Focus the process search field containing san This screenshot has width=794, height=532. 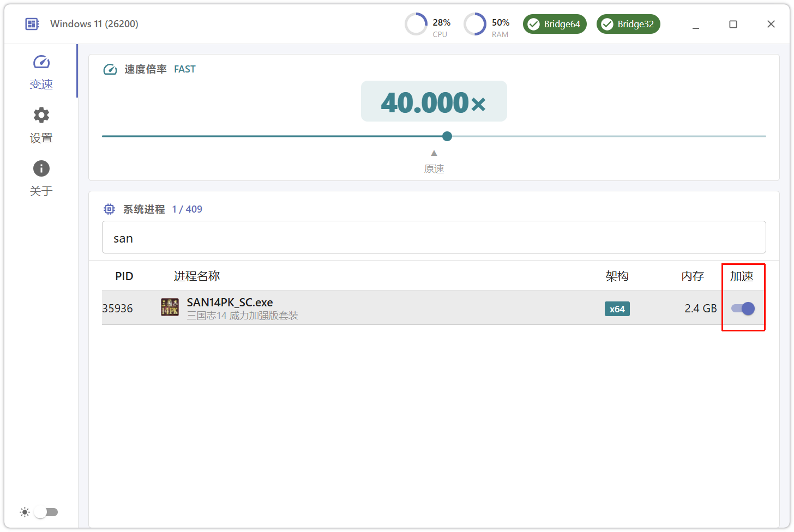pyautogui.click(x=434, y=237)
